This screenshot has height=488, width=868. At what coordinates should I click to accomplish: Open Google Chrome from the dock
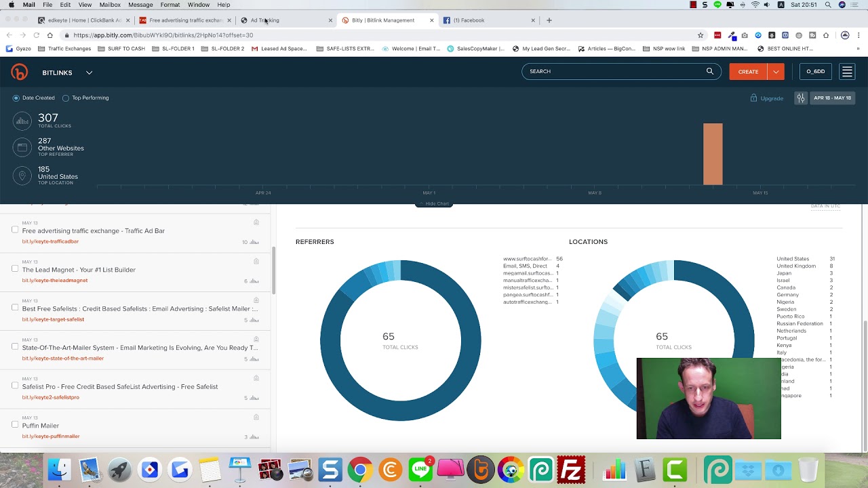tap(360, 470)
